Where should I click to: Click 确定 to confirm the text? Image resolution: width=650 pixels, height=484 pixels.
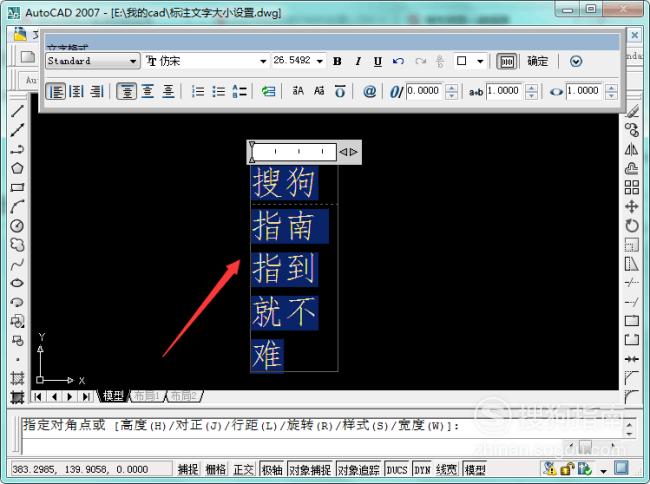(538, 61)
